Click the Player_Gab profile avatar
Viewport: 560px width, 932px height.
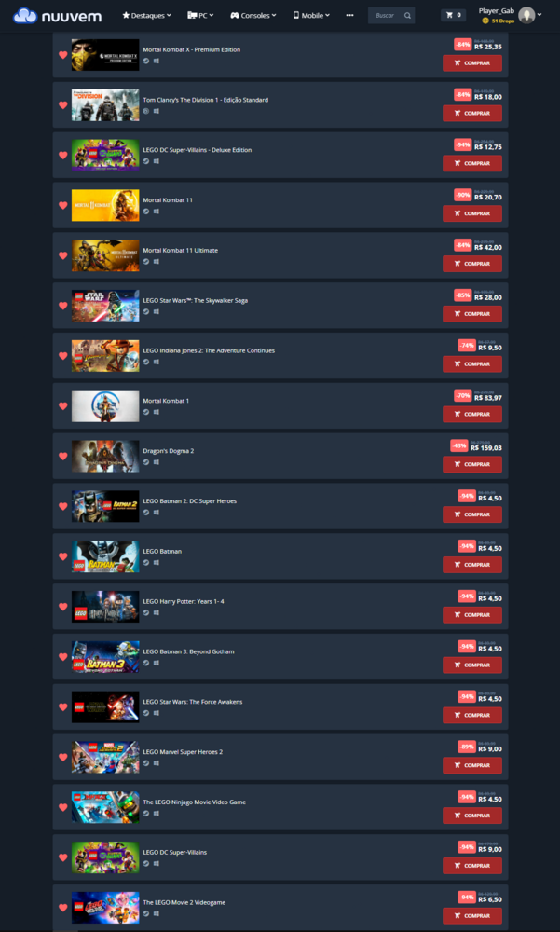pyautogui.click(x=526, y=16)
